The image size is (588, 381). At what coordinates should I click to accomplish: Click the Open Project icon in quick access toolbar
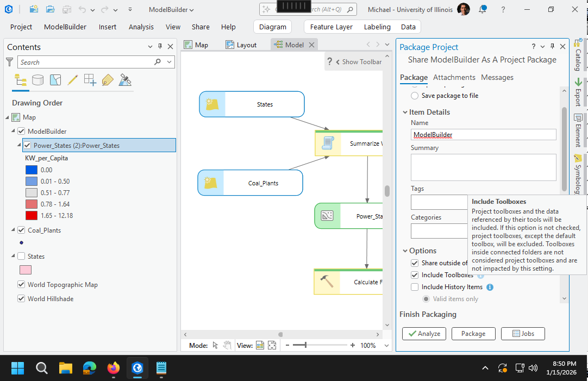[x=50, y=9]
